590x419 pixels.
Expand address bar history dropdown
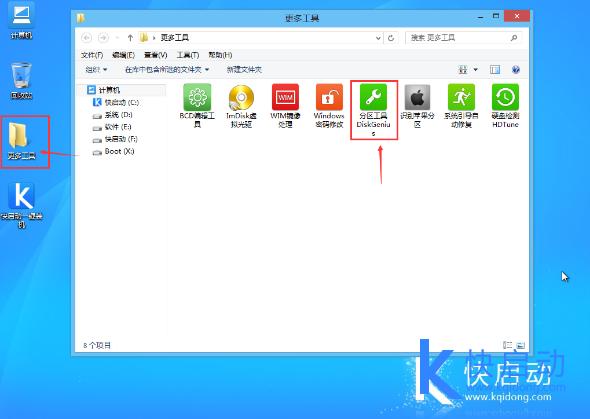pyautogui.click(x=378, y=38)
